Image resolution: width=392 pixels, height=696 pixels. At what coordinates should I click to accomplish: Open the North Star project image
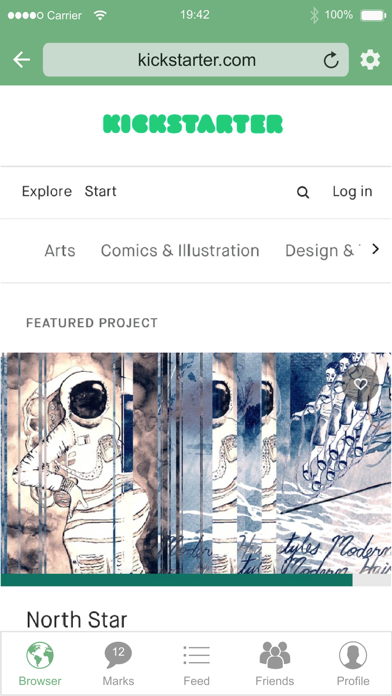196,463
